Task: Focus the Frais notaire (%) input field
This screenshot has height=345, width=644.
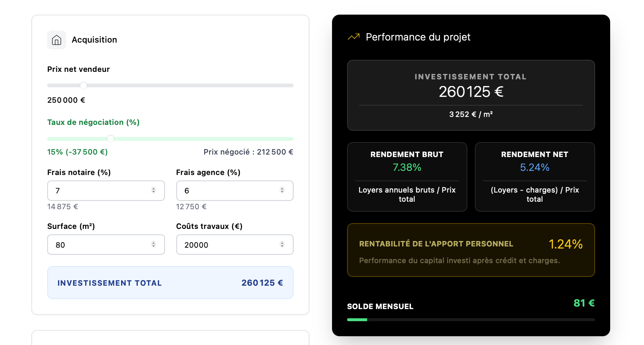Action: [106, 190]
